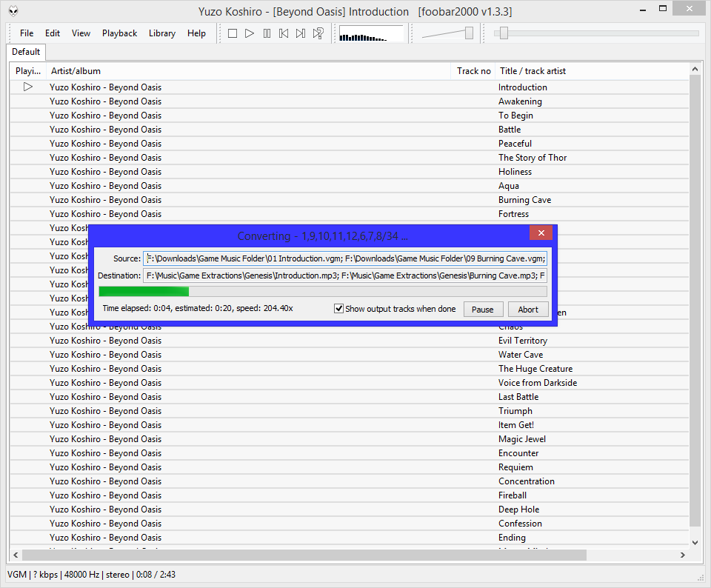
Task: Skip to Next track icon
Action: coord(301,33)
